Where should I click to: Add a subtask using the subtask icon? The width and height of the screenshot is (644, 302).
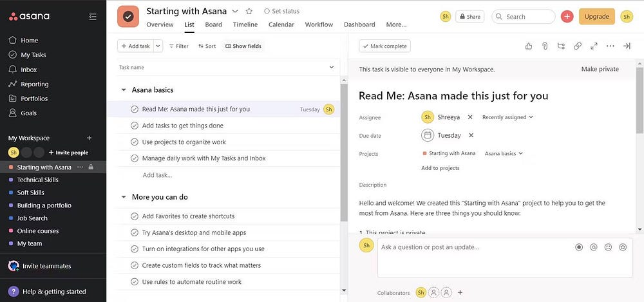click(x=561, y=46)
